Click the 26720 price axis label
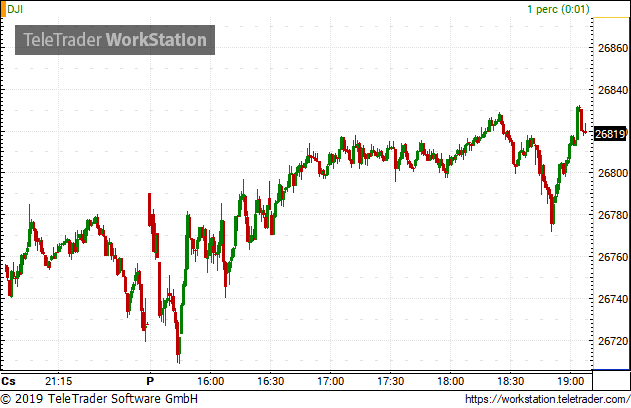Viewport: 631px width, 408px height. click(613, 341)
